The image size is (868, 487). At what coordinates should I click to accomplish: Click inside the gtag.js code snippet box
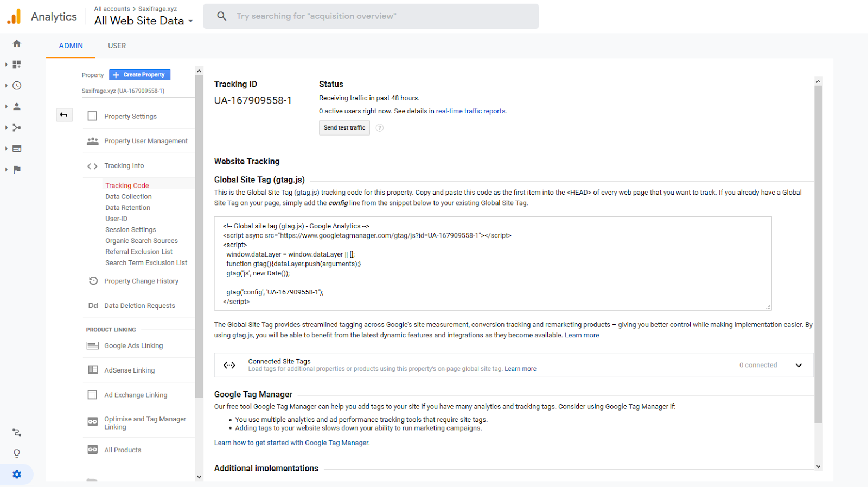click(x=493, y=264)
